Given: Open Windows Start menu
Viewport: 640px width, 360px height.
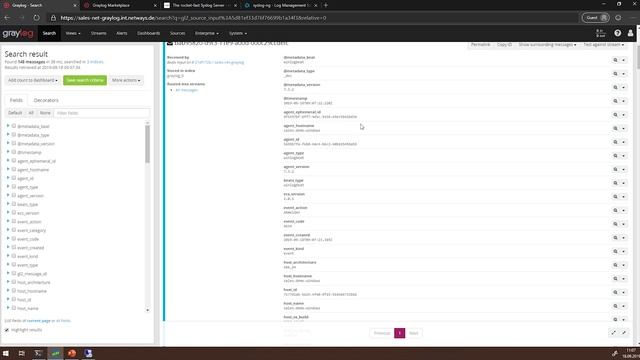Looking at the screenshot, I should tap(6, 353).
